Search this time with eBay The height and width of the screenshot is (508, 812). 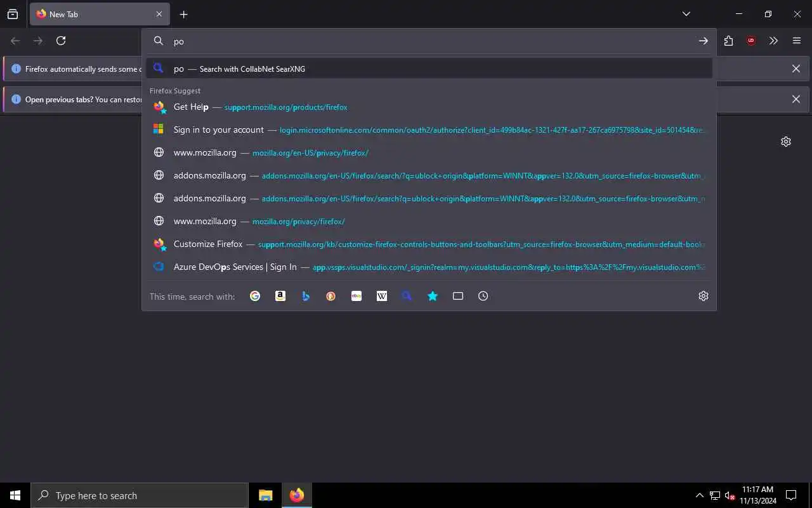point(357,296)
